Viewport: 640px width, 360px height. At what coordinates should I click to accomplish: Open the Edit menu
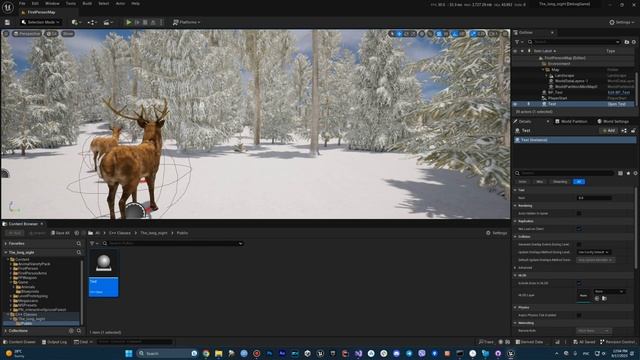tap(35, 3)
